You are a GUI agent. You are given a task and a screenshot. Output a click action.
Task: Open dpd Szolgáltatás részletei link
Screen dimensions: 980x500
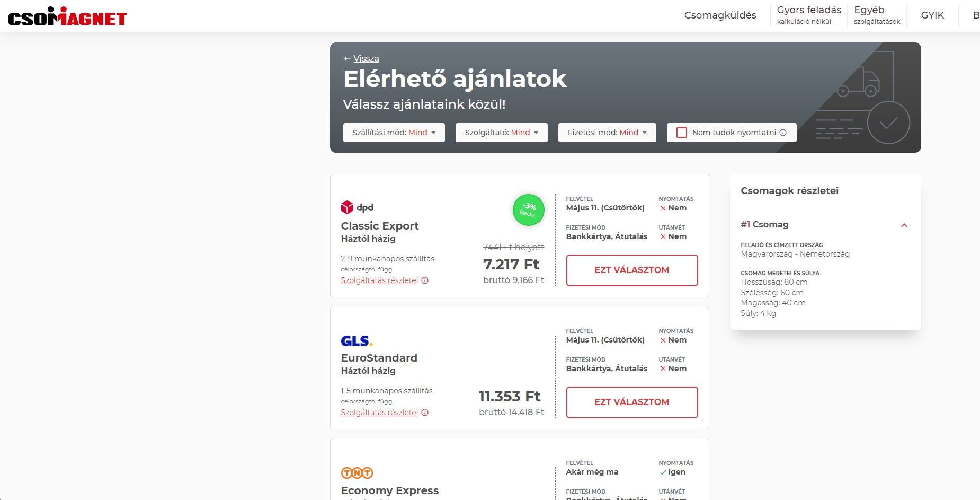(x=379, y=280)
